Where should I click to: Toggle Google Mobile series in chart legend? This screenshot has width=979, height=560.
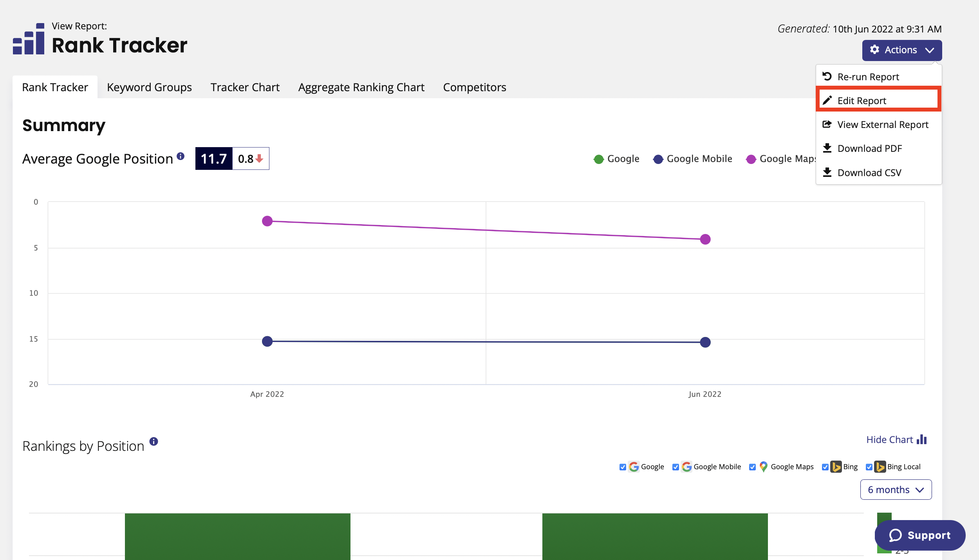point(693,159)
